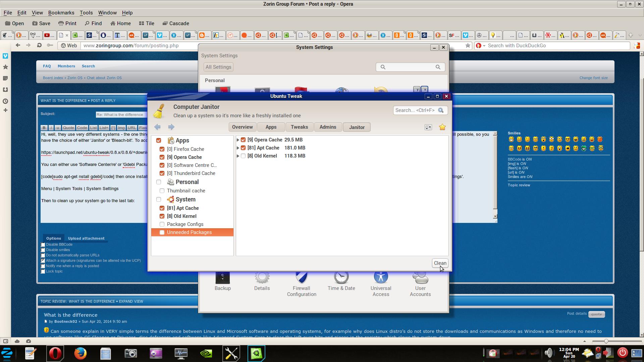644x362 pixels.
Task: Open Time & Date settings
Action: click(341, 282)
